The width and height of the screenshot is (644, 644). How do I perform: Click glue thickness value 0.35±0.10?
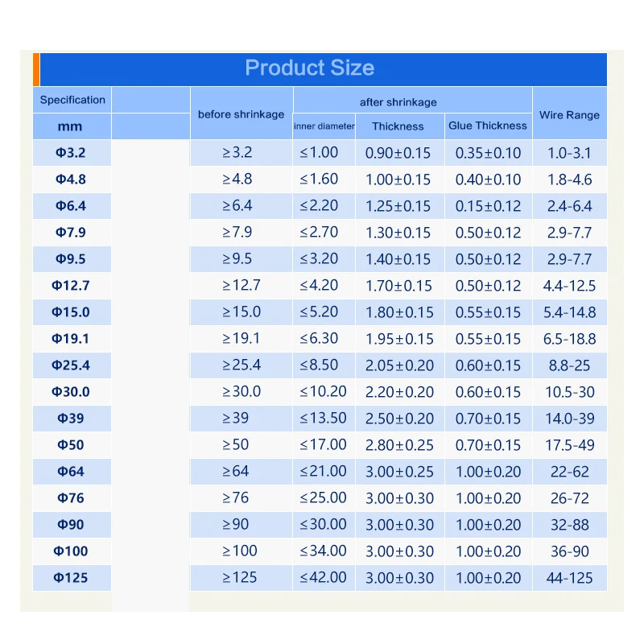(488, 153)
